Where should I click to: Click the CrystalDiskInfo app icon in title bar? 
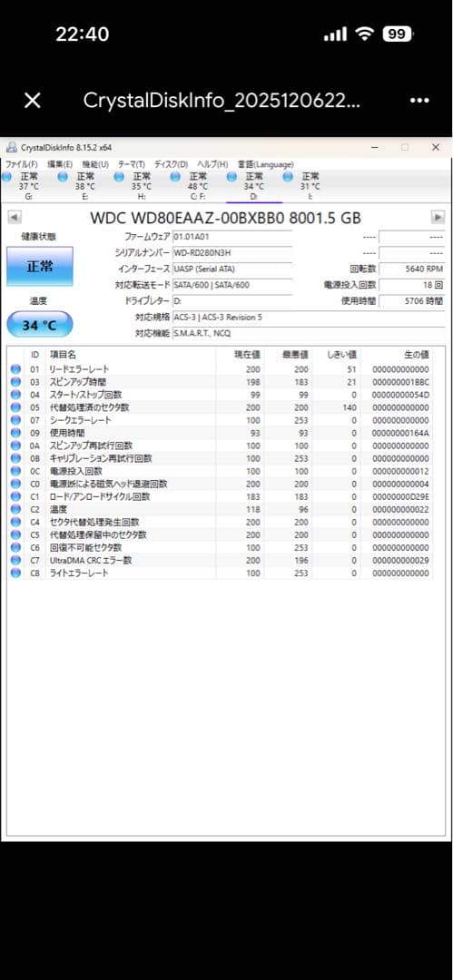click(11, 148)
